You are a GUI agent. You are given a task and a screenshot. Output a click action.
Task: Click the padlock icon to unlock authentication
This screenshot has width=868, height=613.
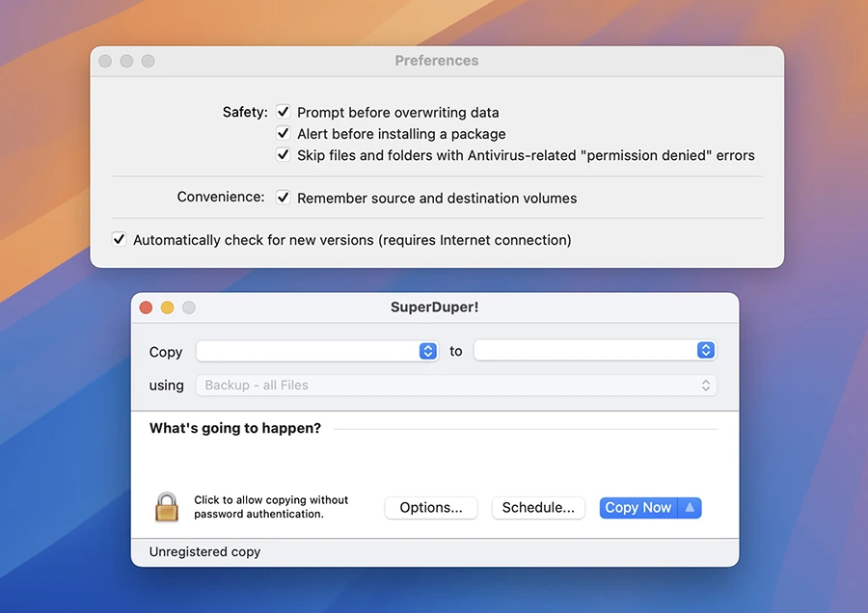[x=167, y=507]
